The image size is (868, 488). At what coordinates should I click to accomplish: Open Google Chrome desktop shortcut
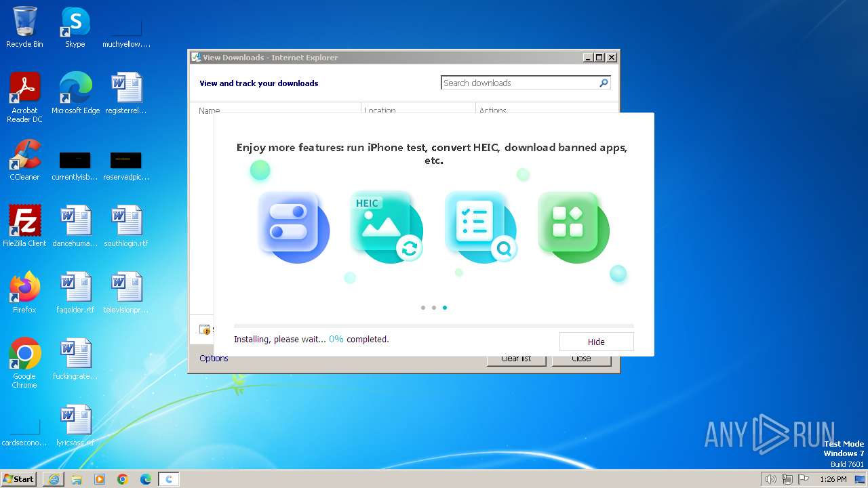[x=24, y=363]
